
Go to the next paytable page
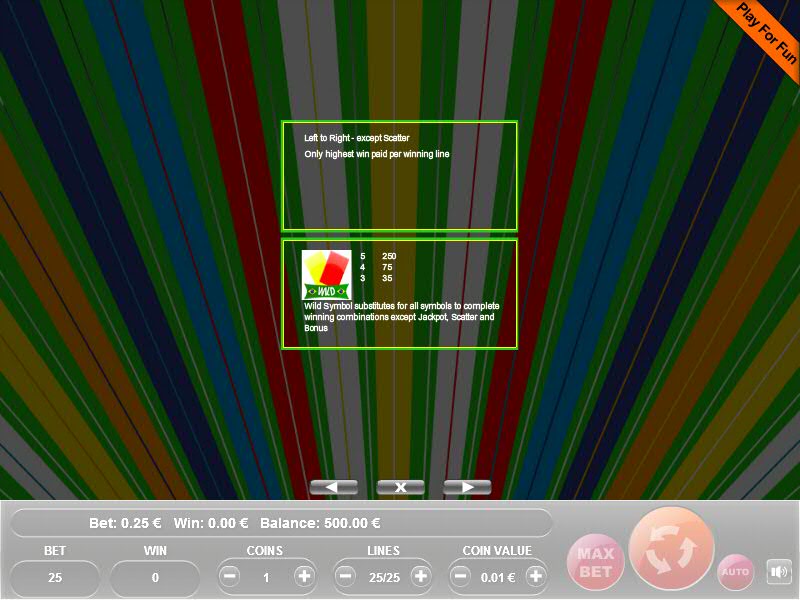pos(467,487)
